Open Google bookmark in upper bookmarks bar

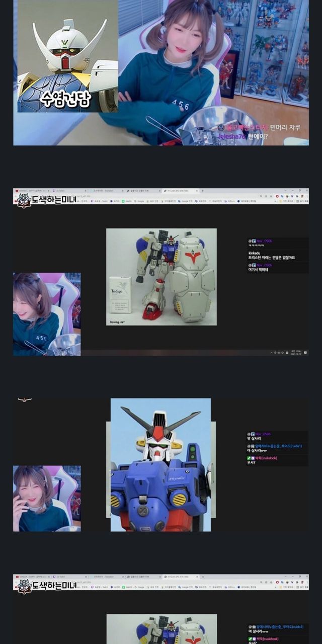[139, 201]
